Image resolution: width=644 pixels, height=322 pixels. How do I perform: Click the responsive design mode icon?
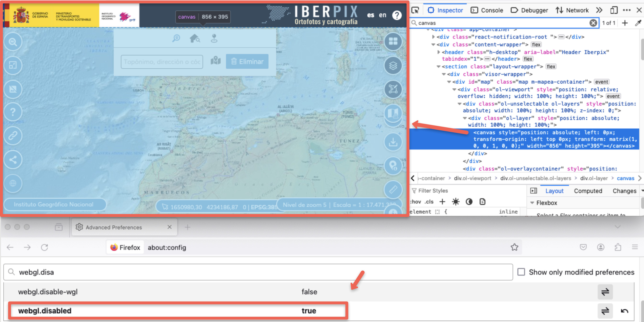[x=614, y=10]
